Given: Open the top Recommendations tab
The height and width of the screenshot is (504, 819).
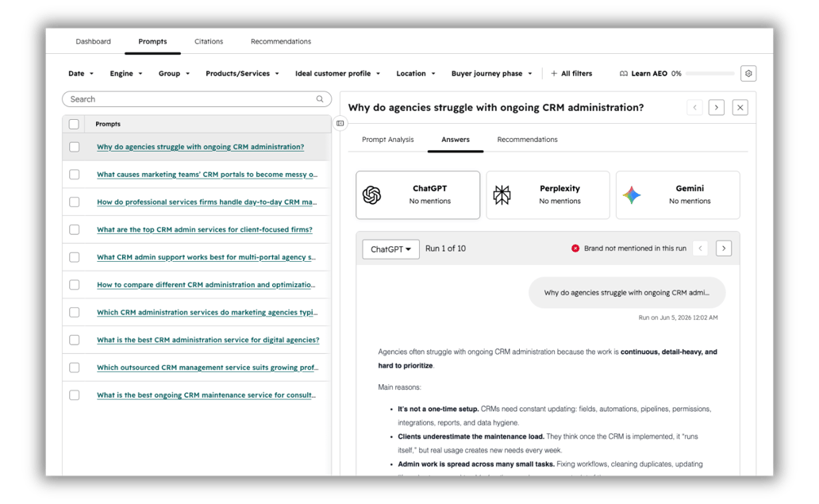Looking at the screenshot, I should coord(280,41).
